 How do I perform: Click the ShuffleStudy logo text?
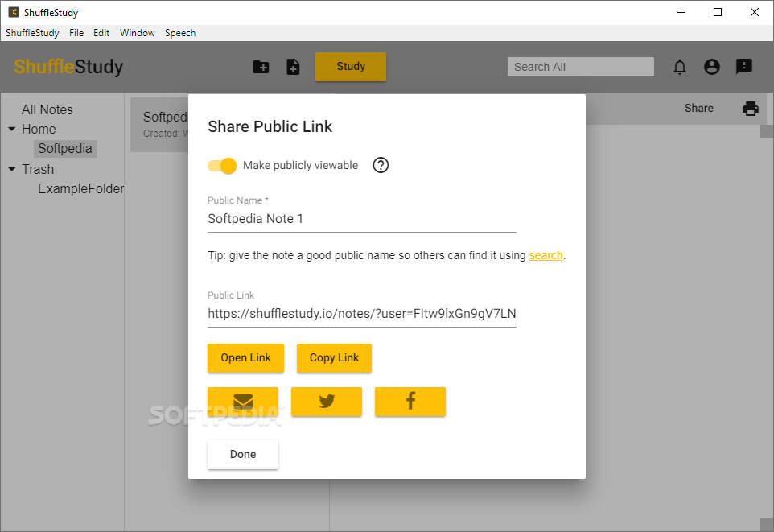(68, 67)
